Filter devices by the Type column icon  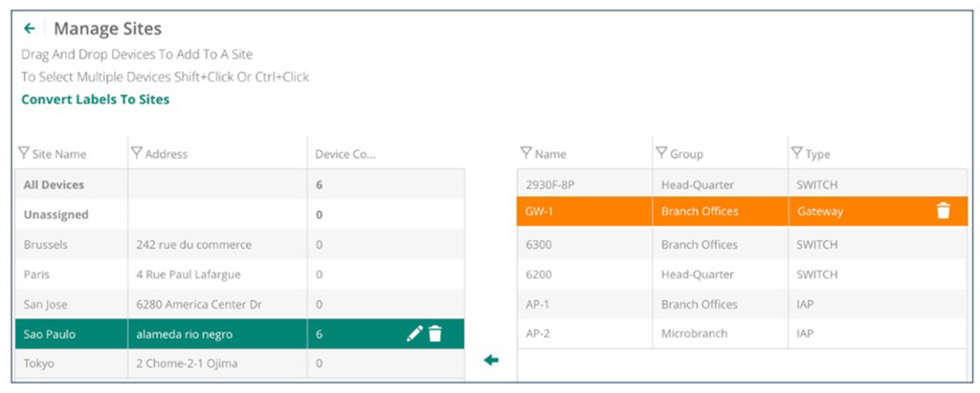click(x=796, y=153)
